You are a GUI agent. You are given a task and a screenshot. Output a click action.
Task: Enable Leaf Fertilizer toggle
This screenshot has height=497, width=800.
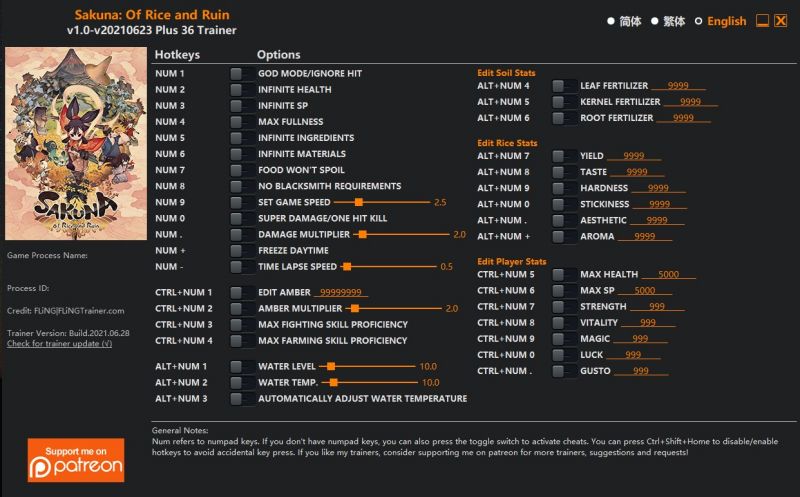pos(564,86)
